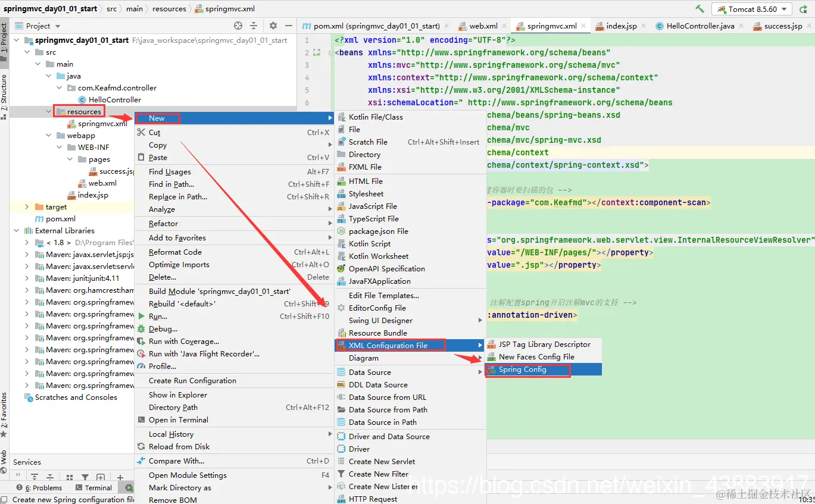
Task: Choose HTML File in New submenu
Action: [410, 181]
